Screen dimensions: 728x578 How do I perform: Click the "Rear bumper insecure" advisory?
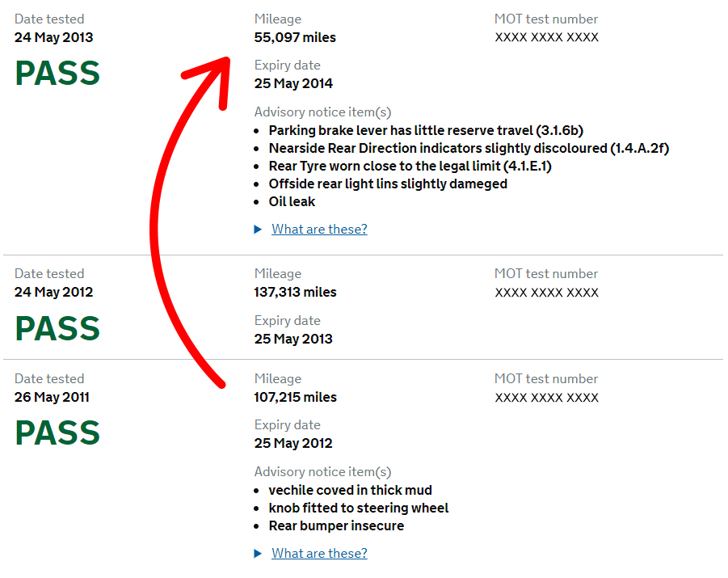pyautogui.click(x=336, y=525)
